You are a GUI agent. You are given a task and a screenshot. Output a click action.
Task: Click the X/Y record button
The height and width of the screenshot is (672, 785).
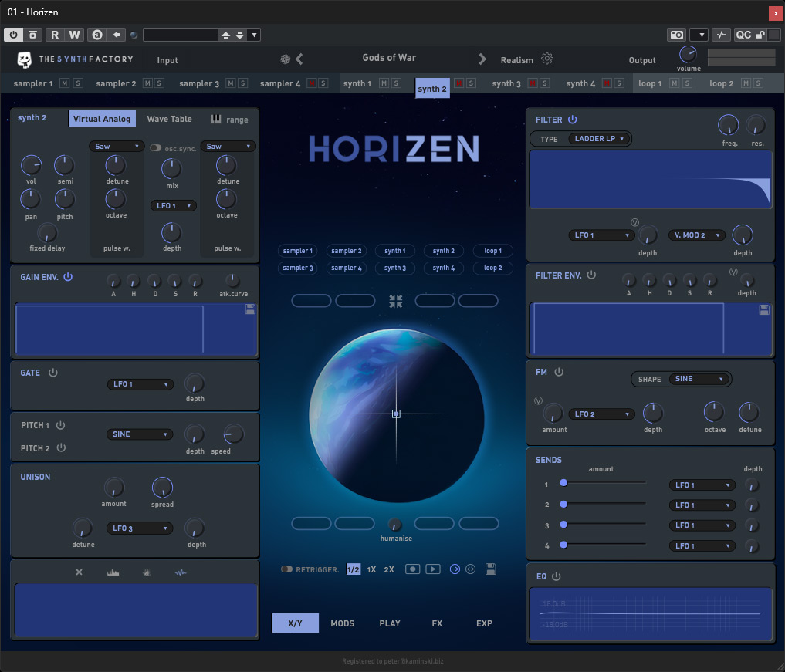click(x=412, y=569)
